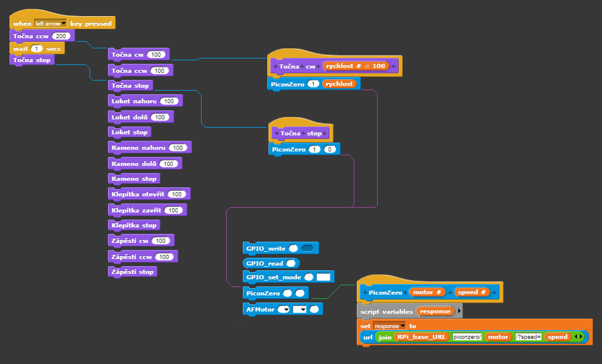Select the Klepítka otevřít block

(149, 195)
